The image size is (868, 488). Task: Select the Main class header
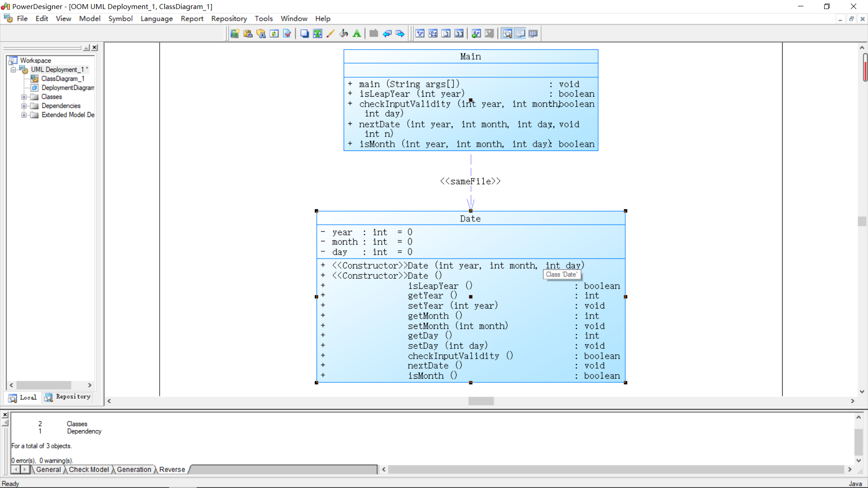point(470,56)
